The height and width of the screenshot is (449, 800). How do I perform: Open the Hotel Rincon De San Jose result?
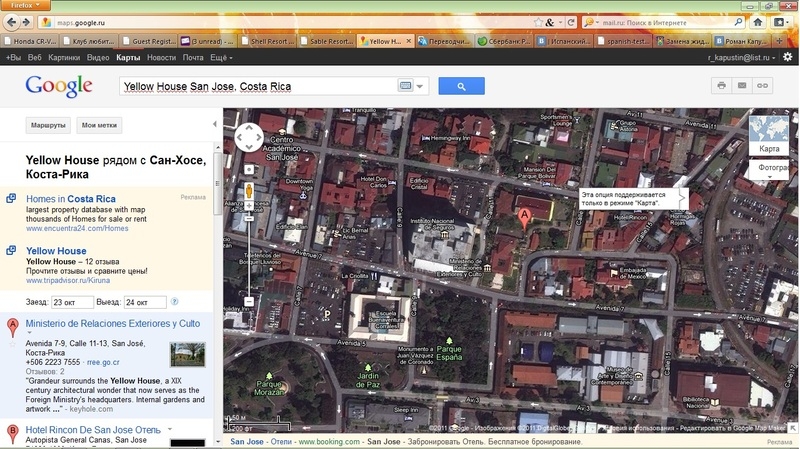(x=93, y=430)
